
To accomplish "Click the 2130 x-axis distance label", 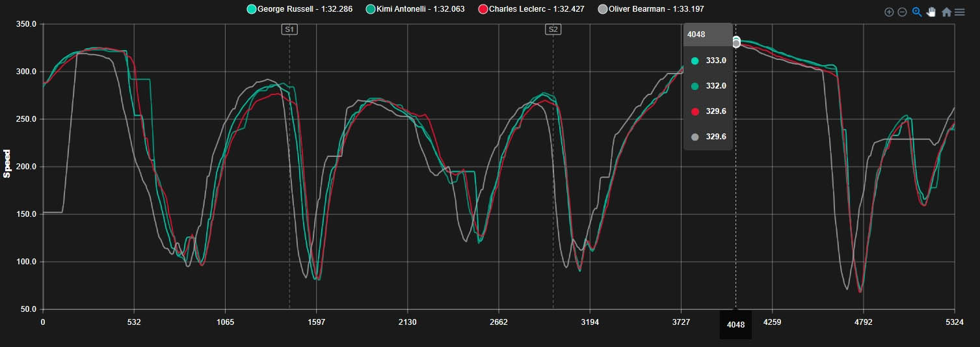I will (x=407, y=322).
